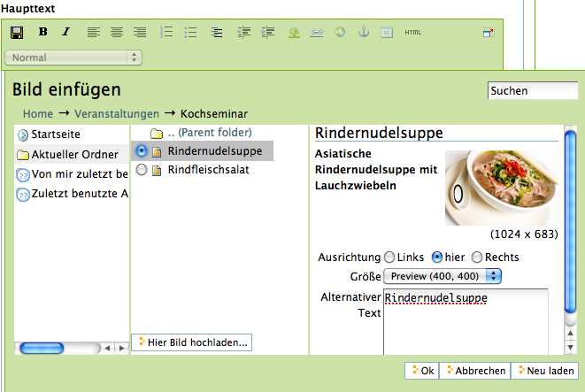
Task: Set alignment to hier
Action: pyautogui.click(x=436, y=257)
